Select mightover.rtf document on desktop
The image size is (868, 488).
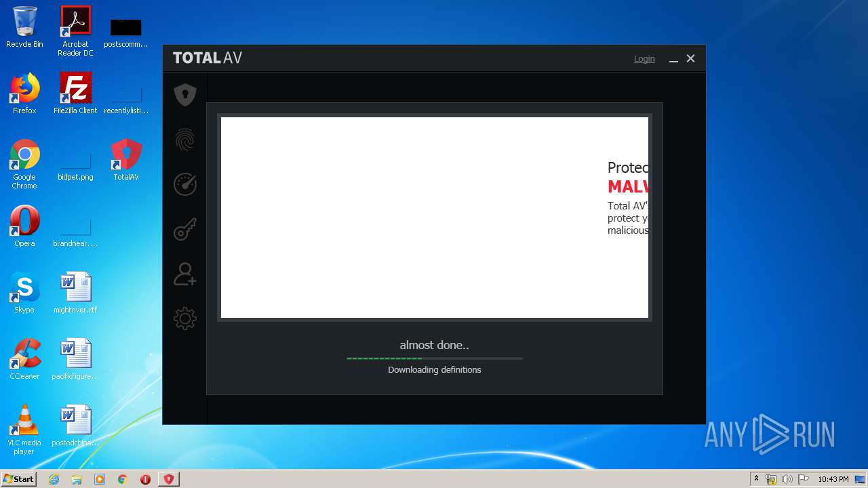[75, 293]
